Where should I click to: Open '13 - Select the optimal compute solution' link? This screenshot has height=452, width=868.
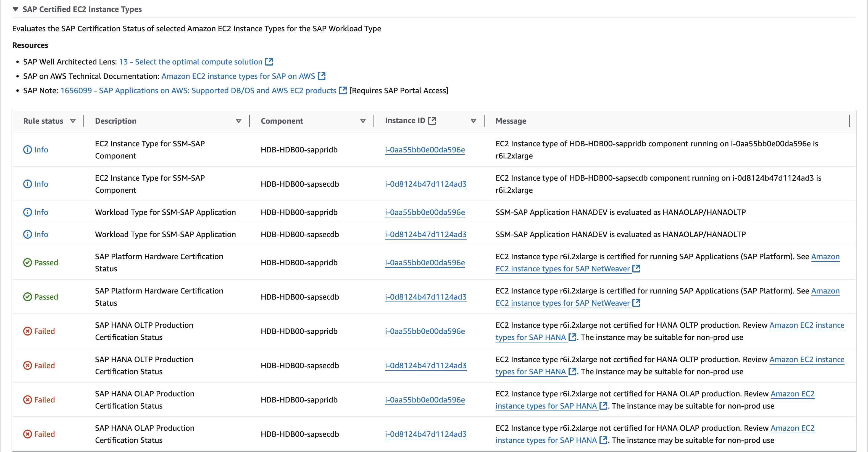(x=191, y=62)
